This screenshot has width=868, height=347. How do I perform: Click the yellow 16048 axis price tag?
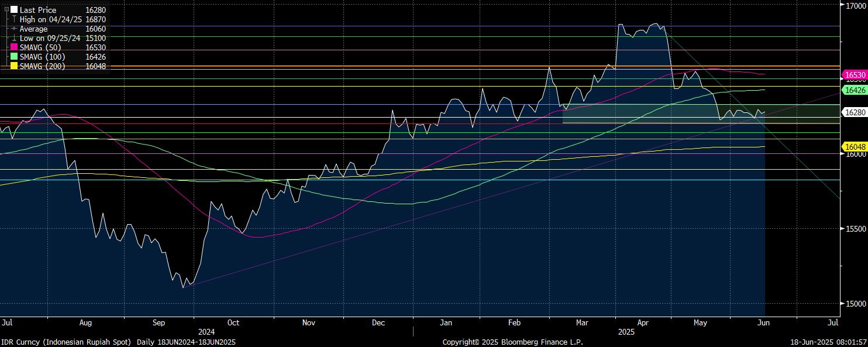855,146
